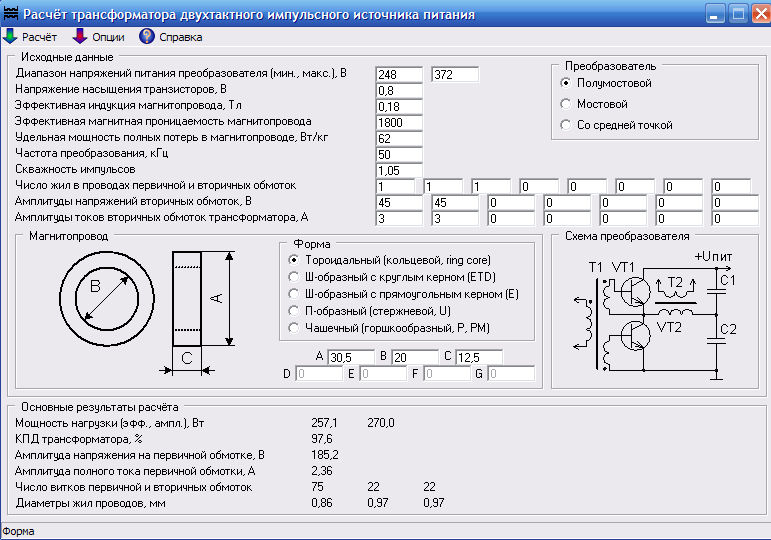The height and width of the screenshot is (540, 771).
Task: Click the application icon in title bar
Action: pyautogui.click(x=11, y=13)
